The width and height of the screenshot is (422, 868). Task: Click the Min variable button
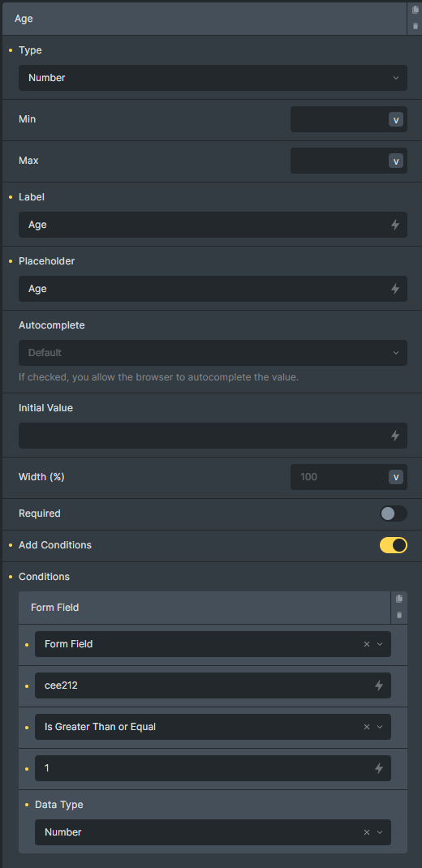[x=396, y=119]
